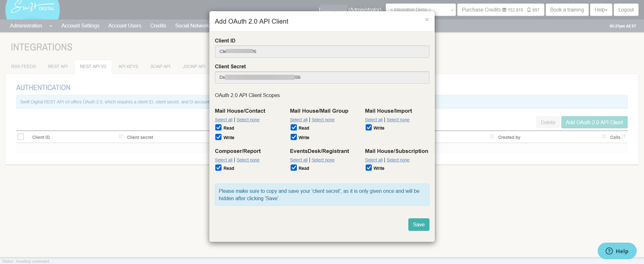Image resolution: width=644 pixels, height=264 pixels.
Task: Sort table by Calls column
Action: coord(623,137)
